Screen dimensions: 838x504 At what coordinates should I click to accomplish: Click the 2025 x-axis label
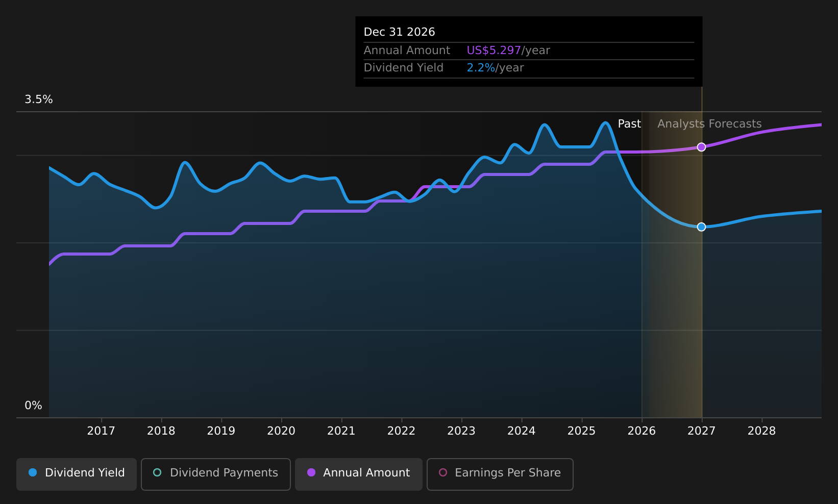(581, 431)
